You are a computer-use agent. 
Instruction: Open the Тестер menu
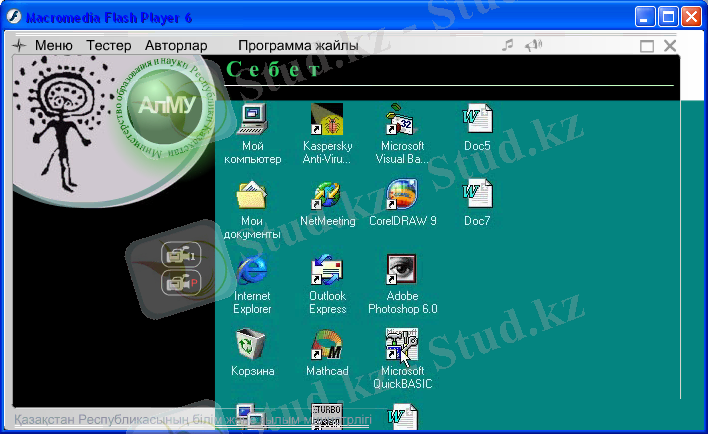tap(108, 46)
